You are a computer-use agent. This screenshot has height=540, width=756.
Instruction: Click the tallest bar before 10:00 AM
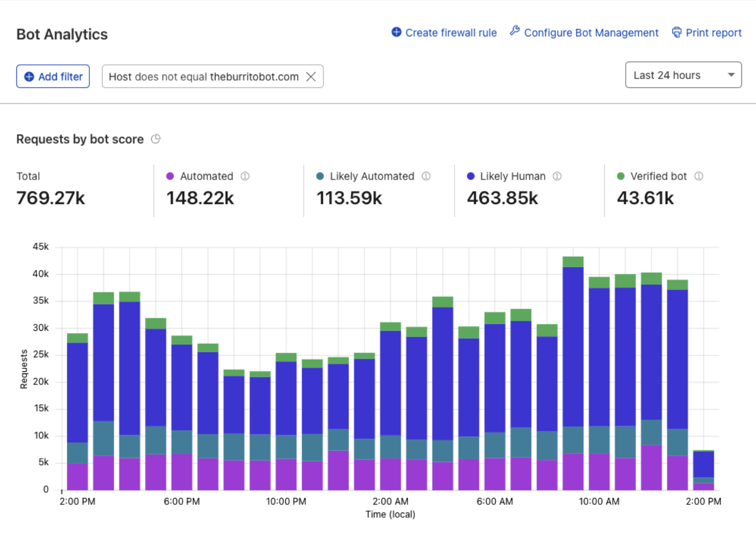click(x=573, y=373)
